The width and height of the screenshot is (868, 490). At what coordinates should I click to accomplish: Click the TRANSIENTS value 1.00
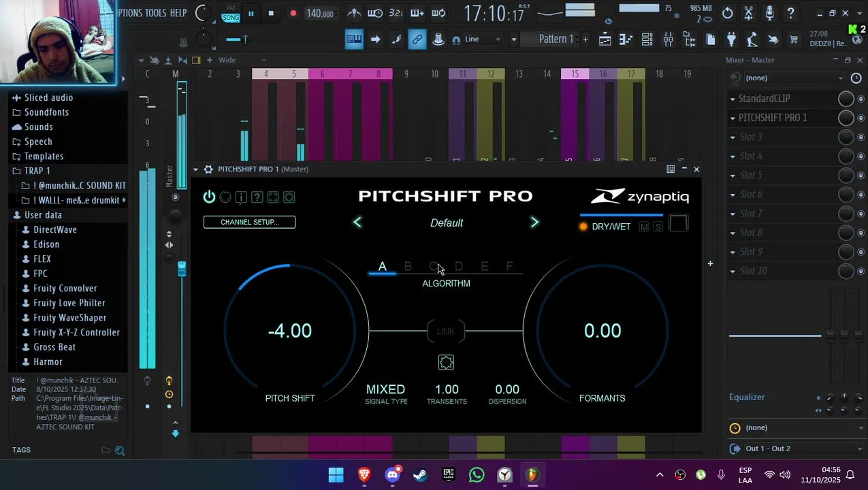pyautogui.click(x=447, y=389)
